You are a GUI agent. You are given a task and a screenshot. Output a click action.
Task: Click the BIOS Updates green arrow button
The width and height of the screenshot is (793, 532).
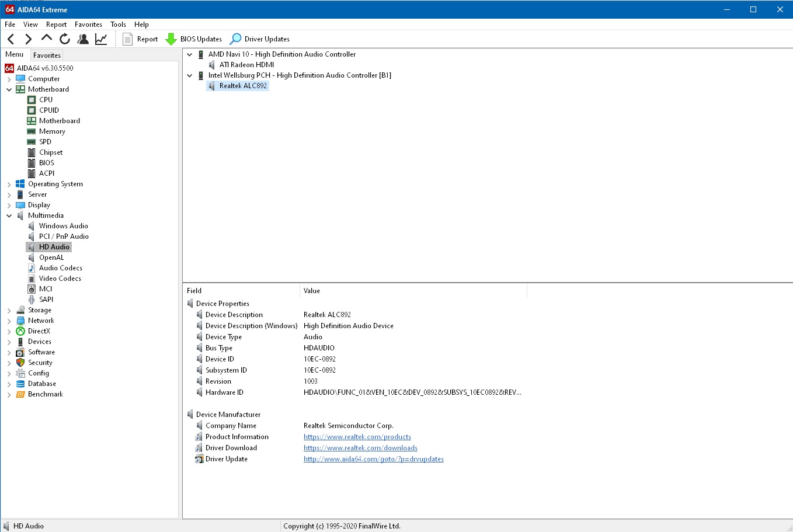(193, 39)
